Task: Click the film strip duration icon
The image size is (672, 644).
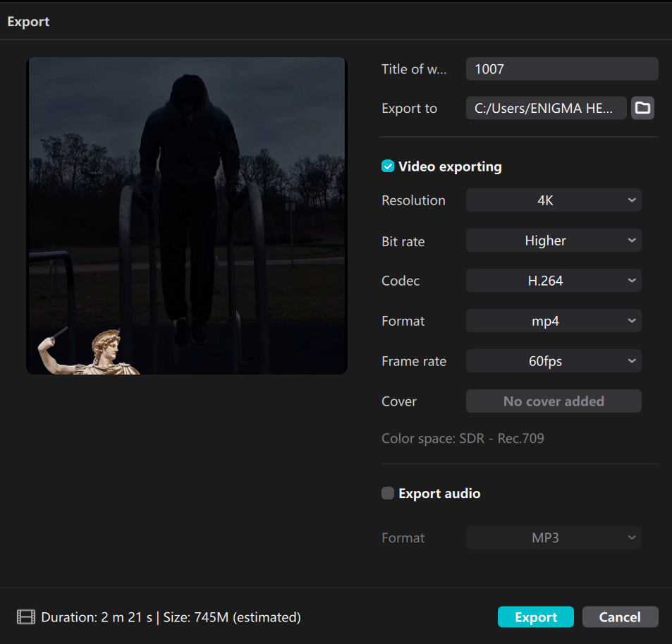Action: click(x=25, y=617)
